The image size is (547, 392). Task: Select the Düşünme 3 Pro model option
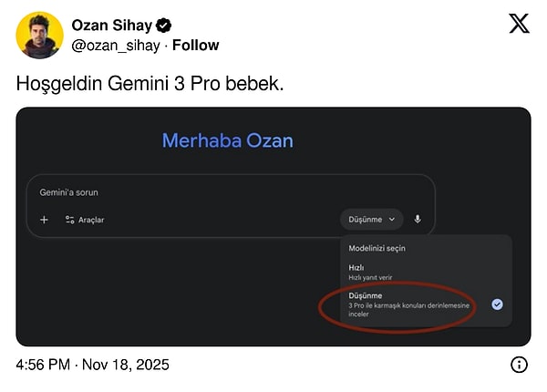click(x=408, y=304)
